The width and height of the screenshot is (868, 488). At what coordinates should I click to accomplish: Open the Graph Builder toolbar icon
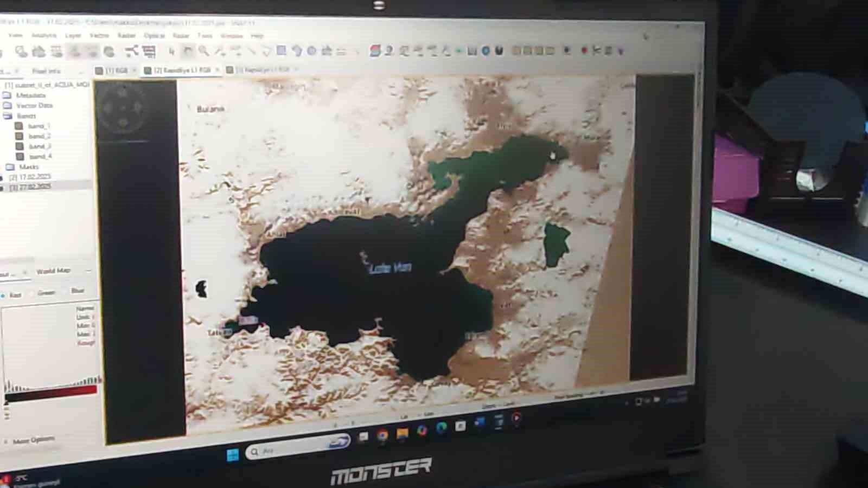131,52
